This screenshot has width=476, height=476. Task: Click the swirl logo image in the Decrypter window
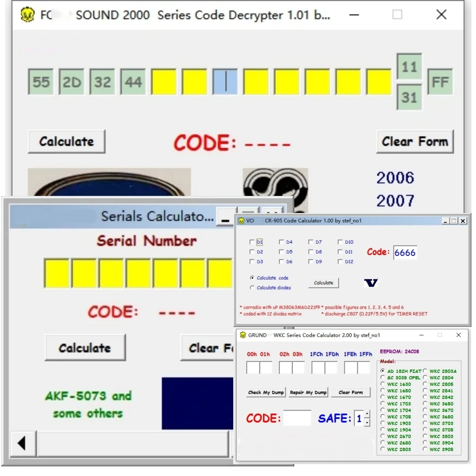pyautogui.click(x=275, y=190)
